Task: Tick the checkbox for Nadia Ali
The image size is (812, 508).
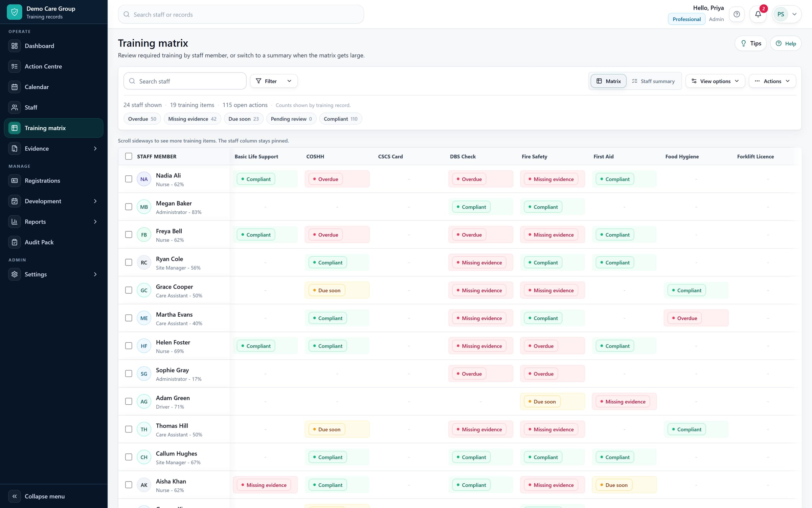Action: click(129, 179)
